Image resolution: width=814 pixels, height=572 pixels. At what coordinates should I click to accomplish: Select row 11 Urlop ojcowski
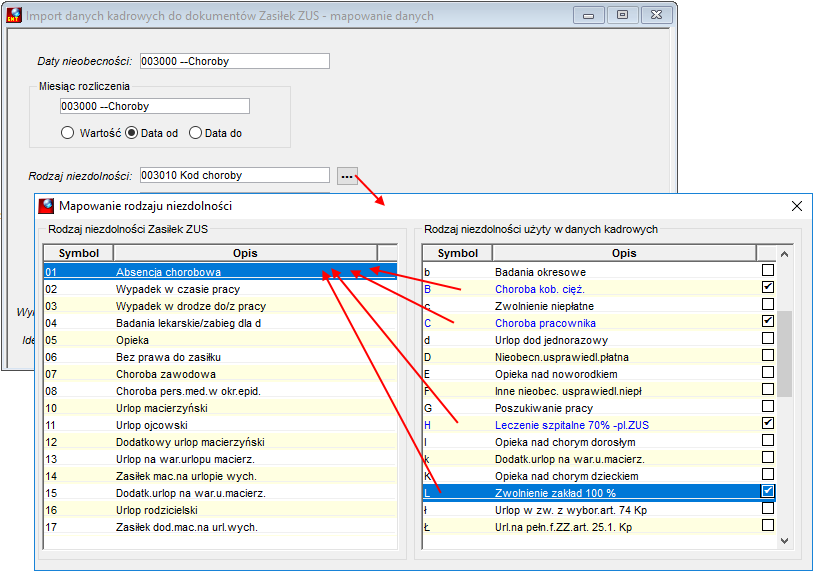220,425
